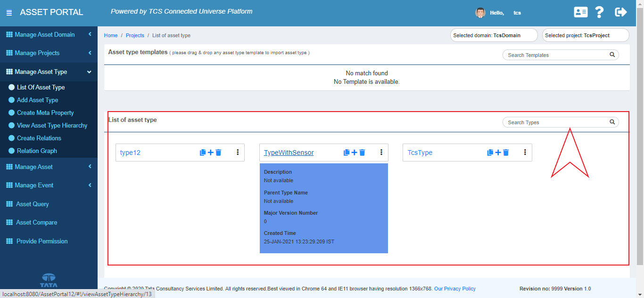Open more options for TypeWithSensor

[381, 152]
